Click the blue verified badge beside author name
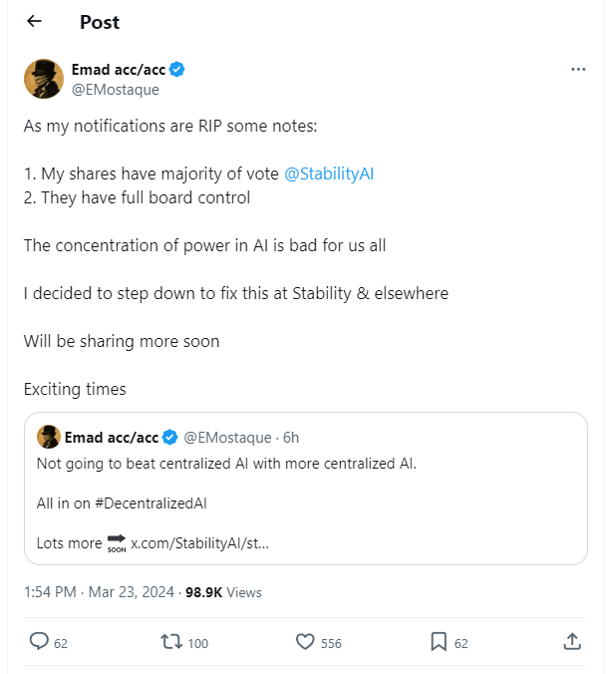Image resolution: width=616 pixels, height=674 pixels. 176,70
